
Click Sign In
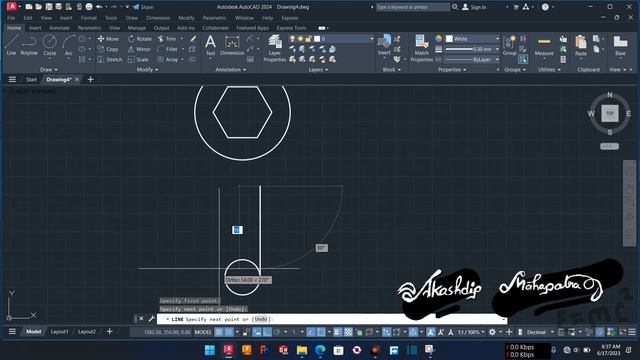click(474, 7)
